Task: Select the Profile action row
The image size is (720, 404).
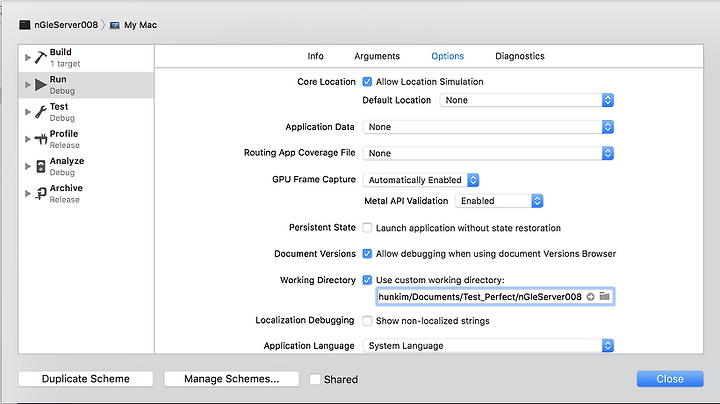Action: 86,139
